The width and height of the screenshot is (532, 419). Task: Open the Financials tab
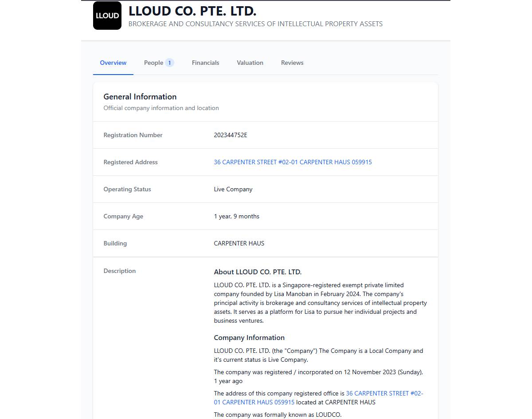[205, 63]
